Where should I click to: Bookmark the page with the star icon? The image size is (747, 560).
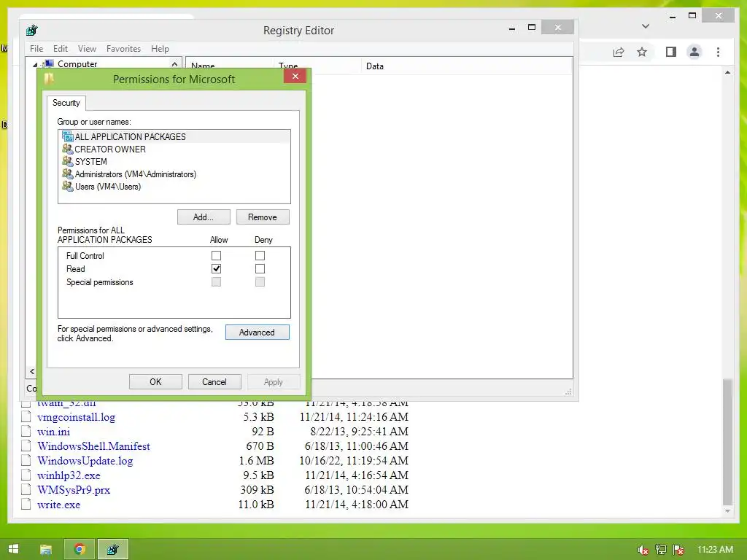(x=642, y=52)
